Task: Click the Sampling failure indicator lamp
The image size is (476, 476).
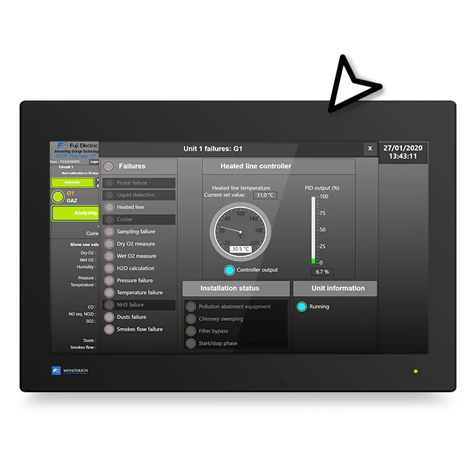Action: click(x=110, y=232)
